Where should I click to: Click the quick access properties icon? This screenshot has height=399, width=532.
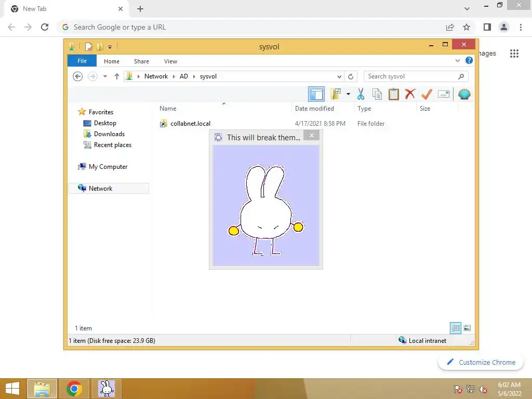88,47
